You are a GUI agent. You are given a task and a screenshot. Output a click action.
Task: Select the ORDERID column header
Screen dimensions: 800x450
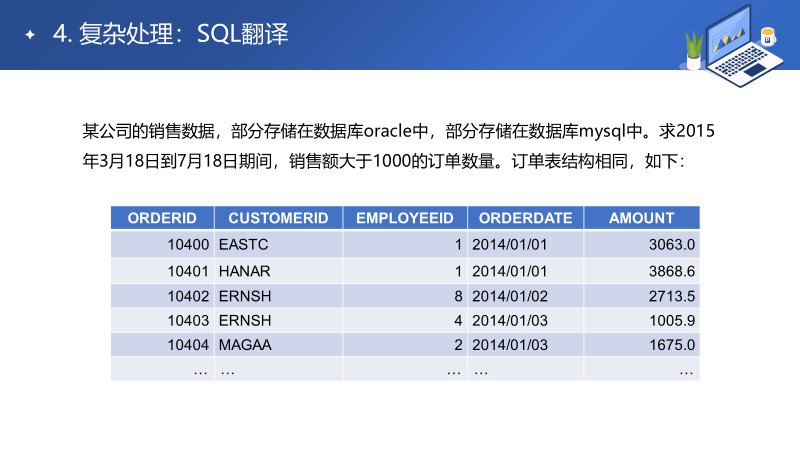pyautogui.click(x=162, y=218)
